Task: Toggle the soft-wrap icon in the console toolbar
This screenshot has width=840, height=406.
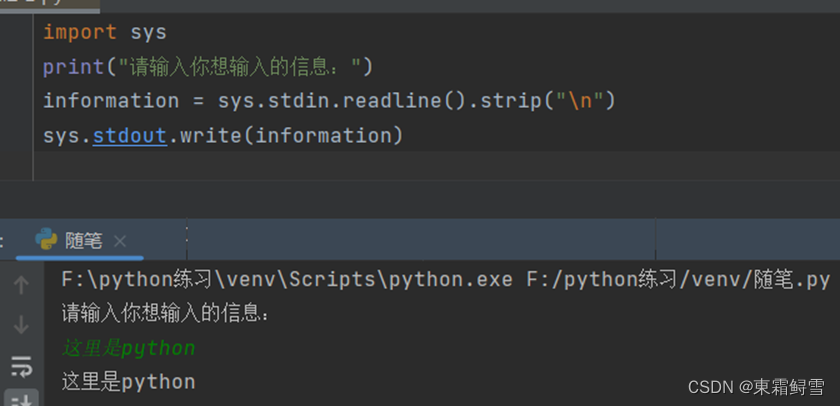Action: (x=21, y=367)
